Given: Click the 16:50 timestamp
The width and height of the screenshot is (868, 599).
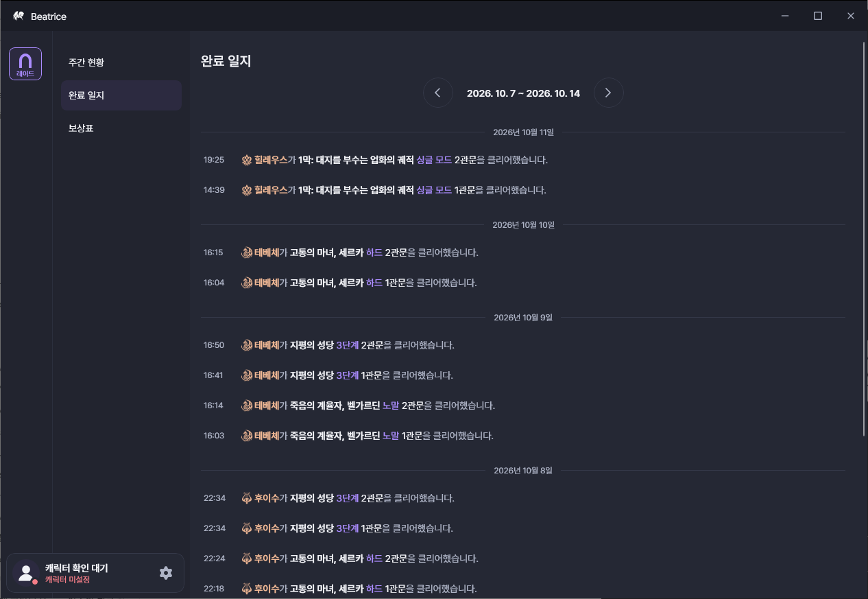Looking at the screenshot, I should (x=214, y=345).
